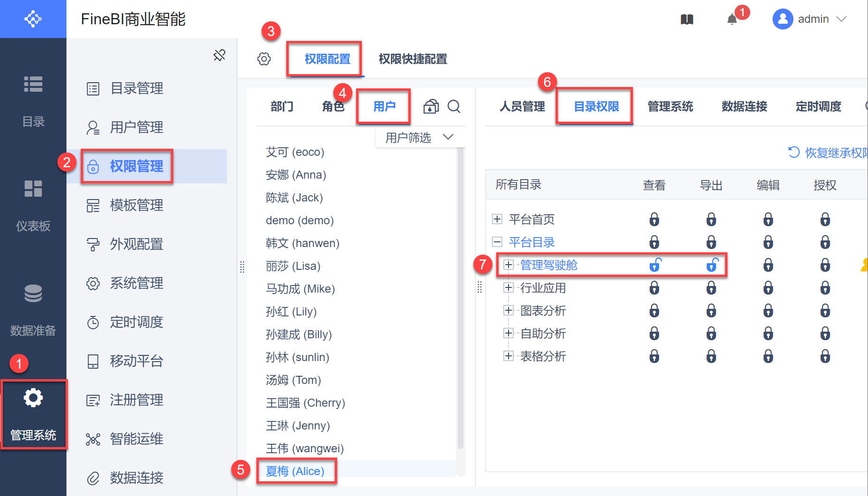
Task: Unpin the side navigation panel
Action: point(219,55)
